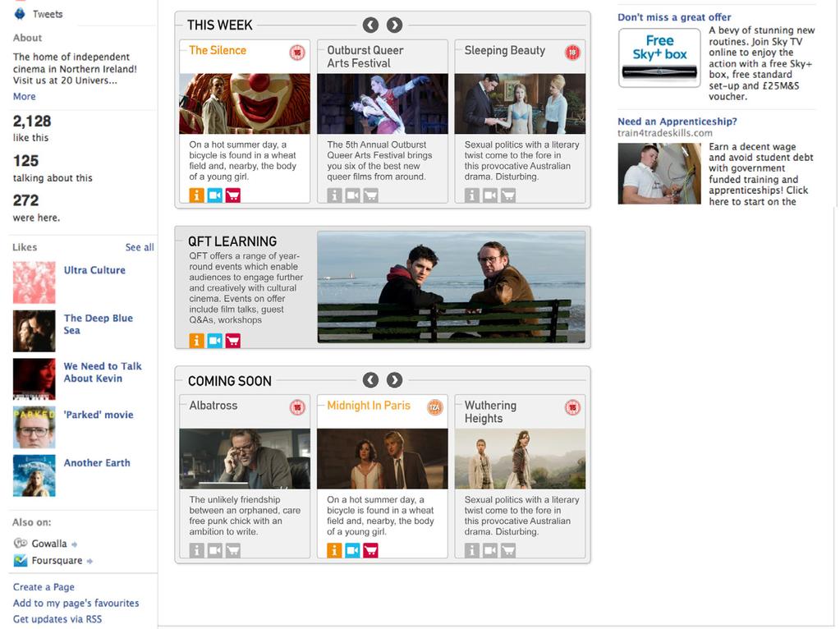Click apprenticeship ad photo

point(659,173)
